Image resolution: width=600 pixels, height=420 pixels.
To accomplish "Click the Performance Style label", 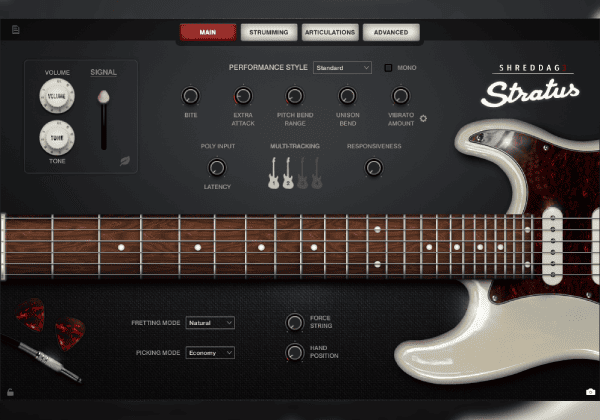I will pos(268,67).
